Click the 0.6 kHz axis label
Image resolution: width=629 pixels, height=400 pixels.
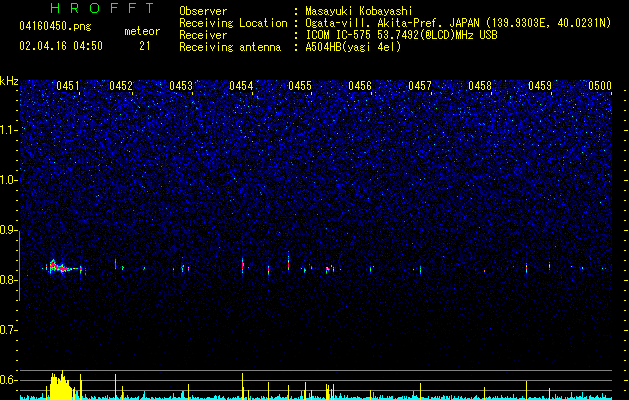9,380
